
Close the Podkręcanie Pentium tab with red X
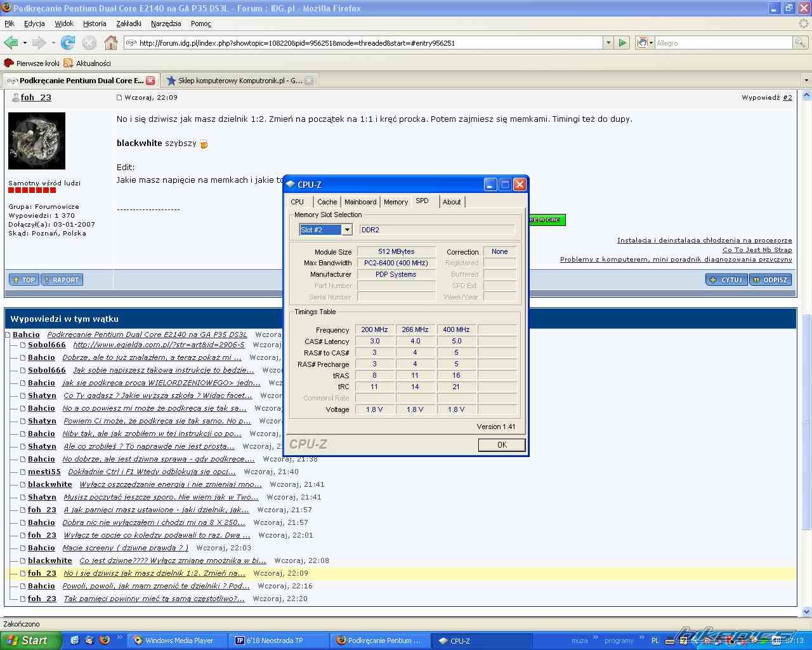150,81
